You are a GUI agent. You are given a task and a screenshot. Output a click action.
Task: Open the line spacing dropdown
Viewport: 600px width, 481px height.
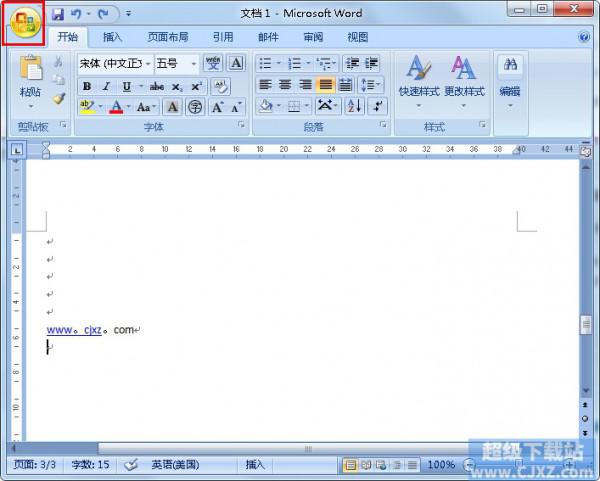[370, 85]
